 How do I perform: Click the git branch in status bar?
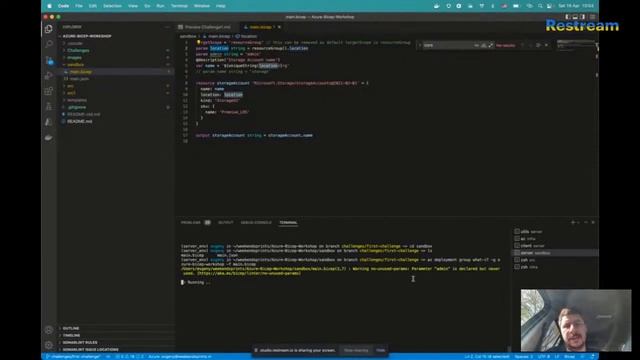(x=73, y=356)
